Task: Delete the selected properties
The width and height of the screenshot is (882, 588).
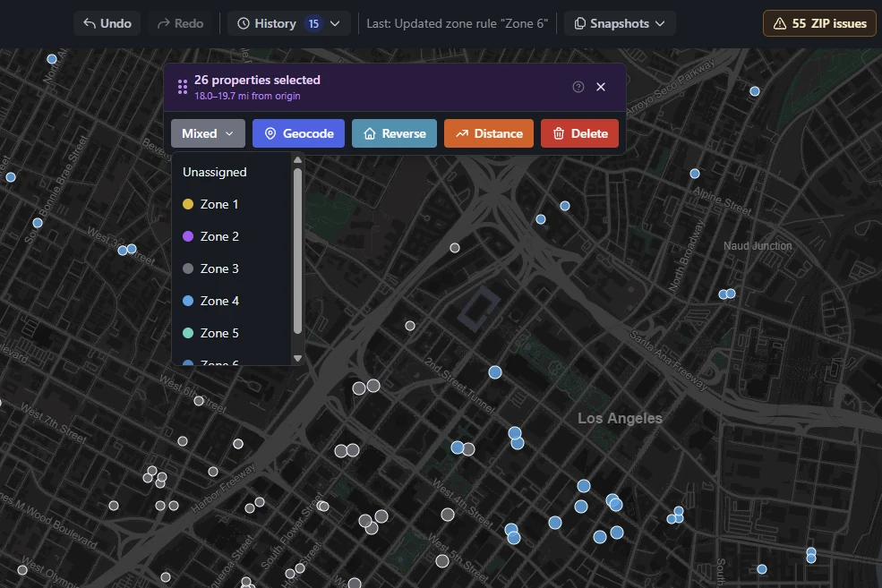Action: (x=579, y=133)
